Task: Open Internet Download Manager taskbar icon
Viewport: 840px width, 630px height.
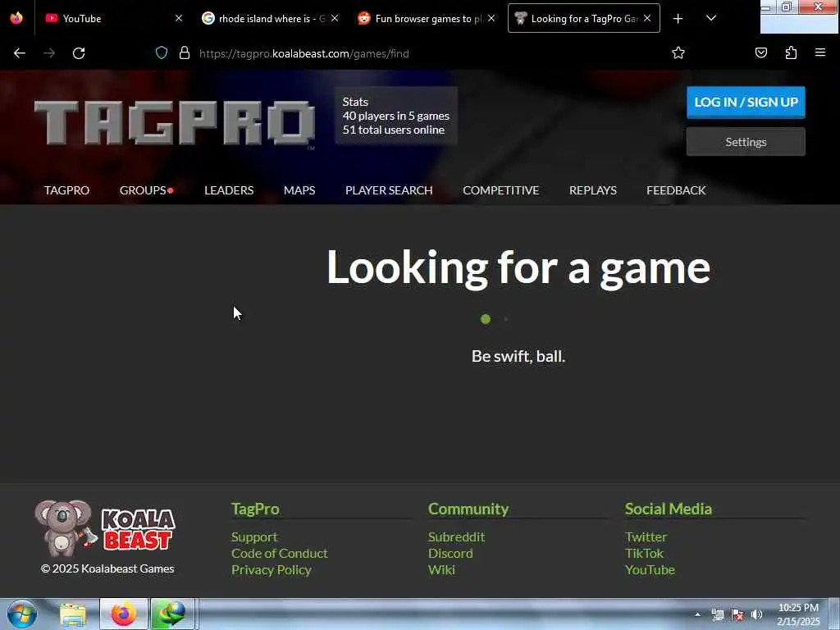Action: click(172, 614)
